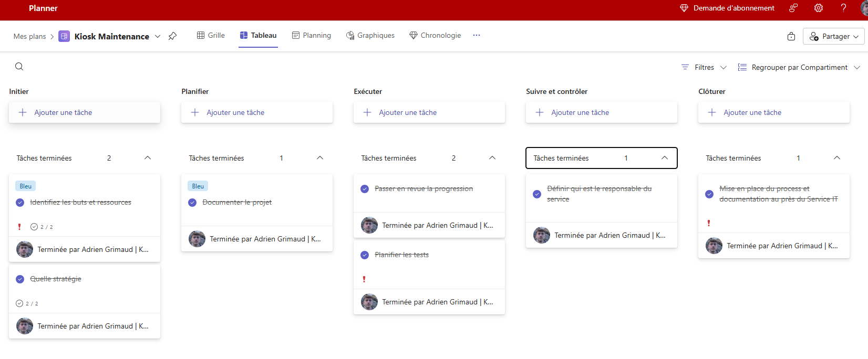
Task: Click Bleu label on Documenter le projet card
Action: coord(198,186)
